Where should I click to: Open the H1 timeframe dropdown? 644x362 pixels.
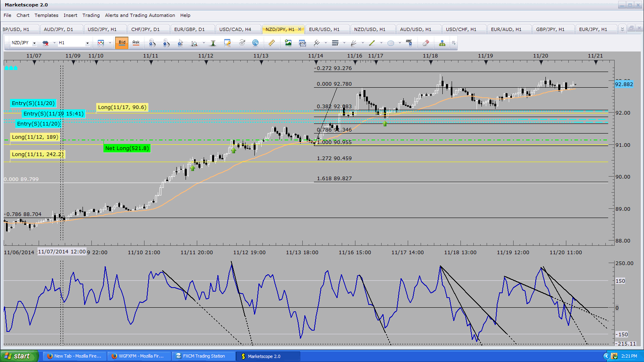click(x=87, y=43)
